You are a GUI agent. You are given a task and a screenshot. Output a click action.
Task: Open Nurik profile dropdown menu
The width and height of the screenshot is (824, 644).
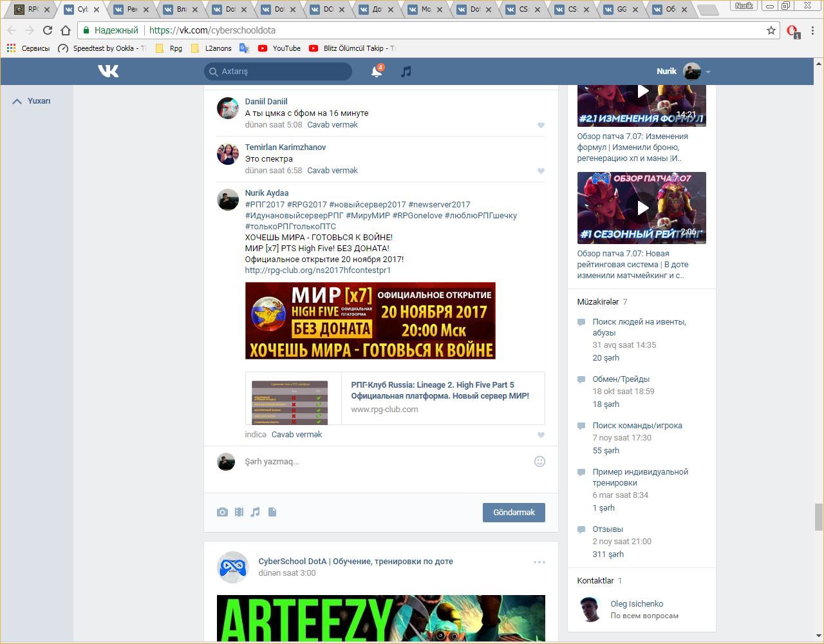click(x=684, y=71)
